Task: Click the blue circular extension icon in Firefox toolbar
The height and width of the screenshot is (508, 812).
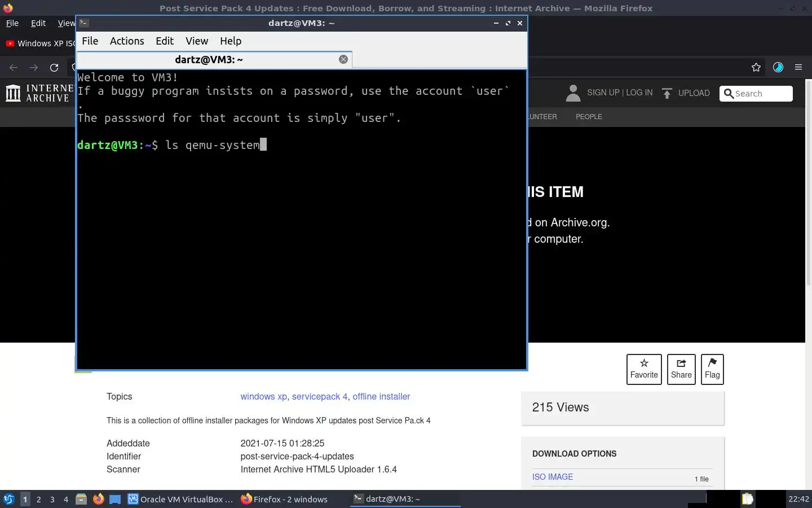Action: [x=778, y=67]
